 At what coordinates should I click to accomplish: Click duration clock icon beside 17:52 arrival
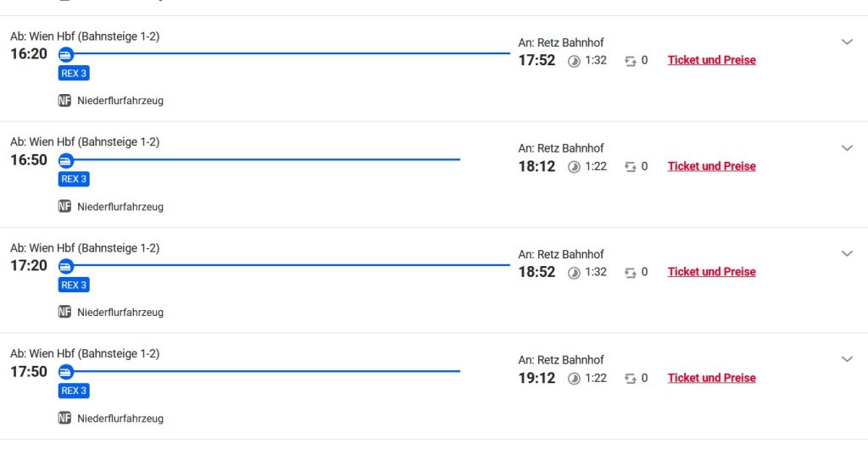(x=574, y=61)
